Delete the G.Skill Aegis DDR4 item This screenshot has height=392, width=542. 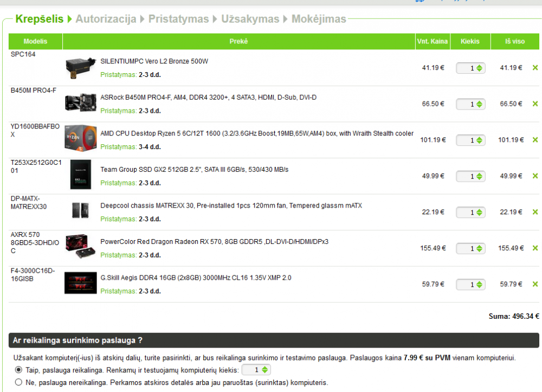pyautogui.click(x=535, y=284)
